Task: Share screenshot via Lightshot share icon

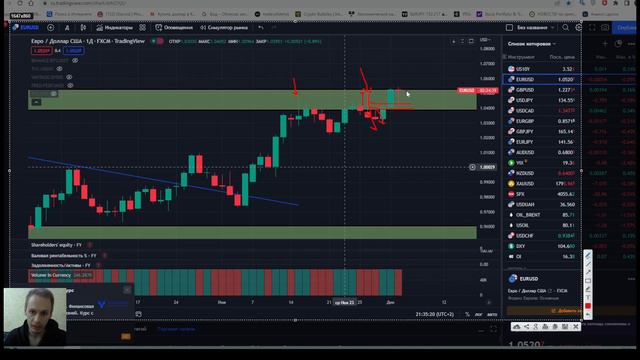Action: [527, 327]
